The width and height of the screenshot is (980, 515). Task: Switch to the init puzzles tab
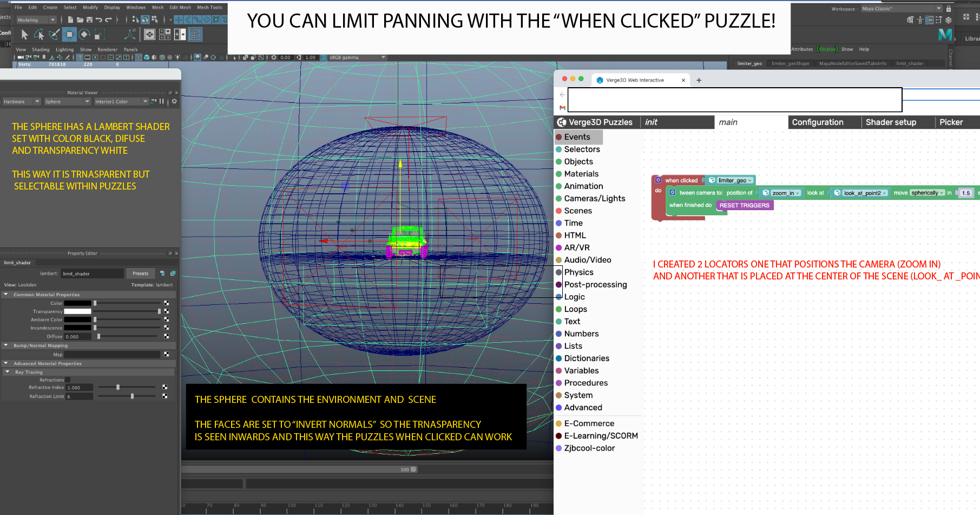651,122
